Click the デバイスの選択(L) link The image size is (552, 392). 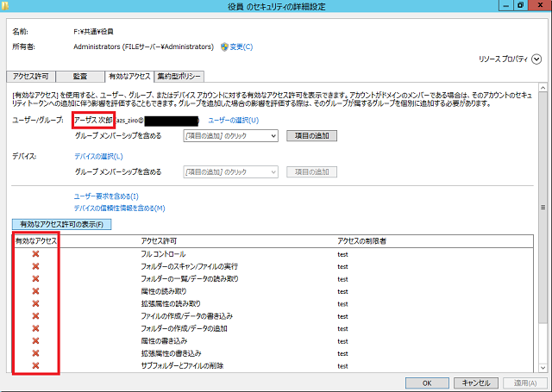pyautogui.click(x=98, y=156)
